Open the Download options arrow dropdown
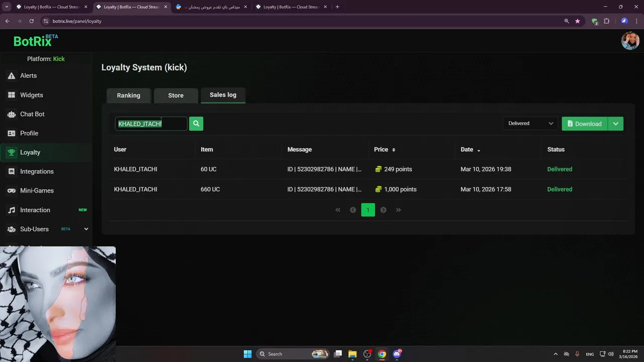The height and width of the screenshot is (362, 644). point(616,124)
